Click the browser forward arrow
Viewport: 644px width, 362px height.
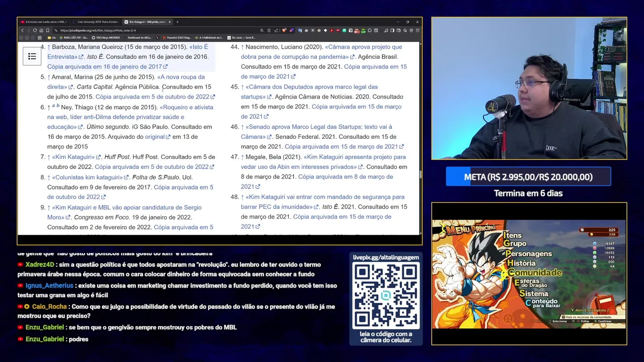pos(29,30)
